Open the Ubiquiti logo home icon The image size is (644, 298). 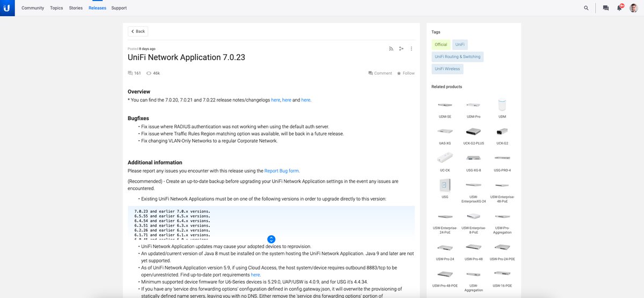click(x=7, y=8)
